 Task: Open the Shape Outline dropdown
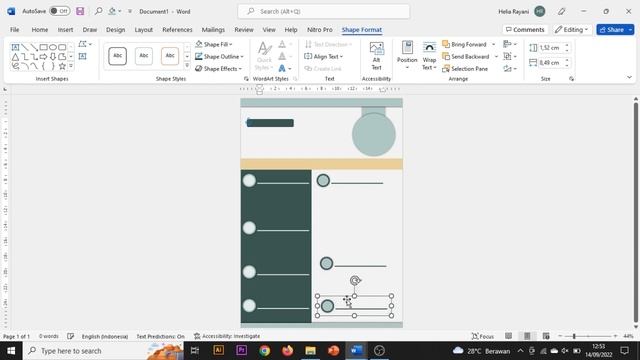(x=219, y=56)
